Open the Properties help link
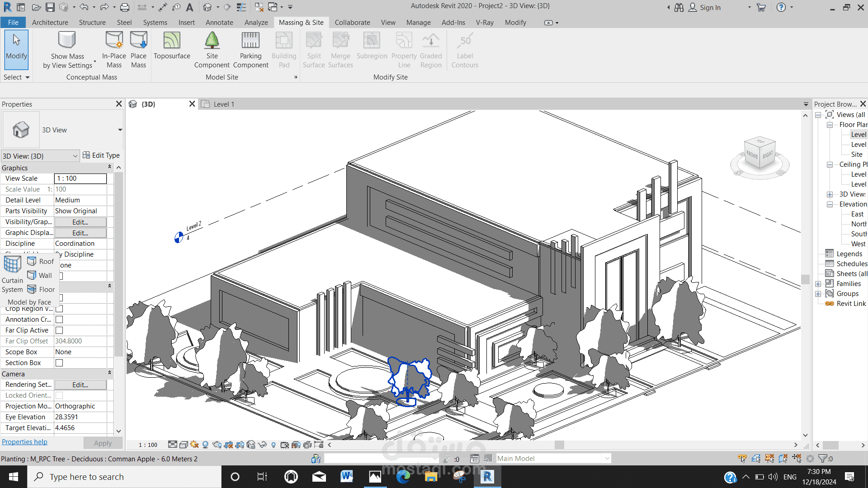Image resolution: width=868 pixels, height=488 pixels. pyautogui.click(x=24, y=442)
